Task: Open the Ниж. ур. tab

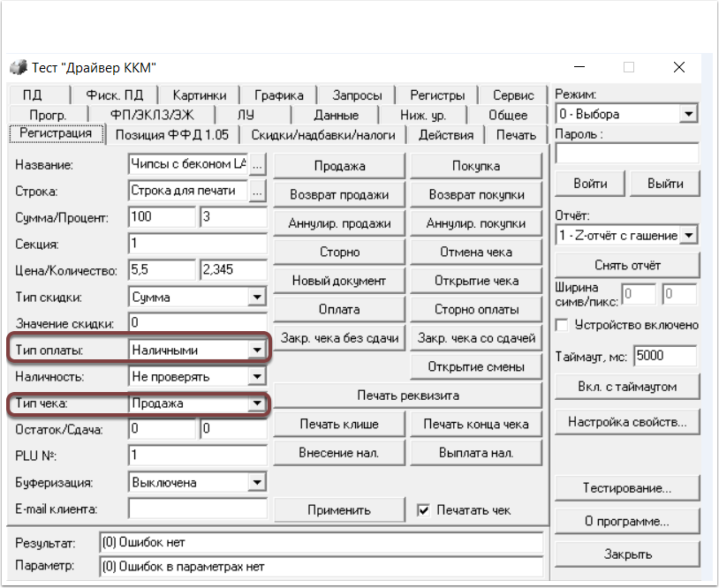Action: point(422,115)
